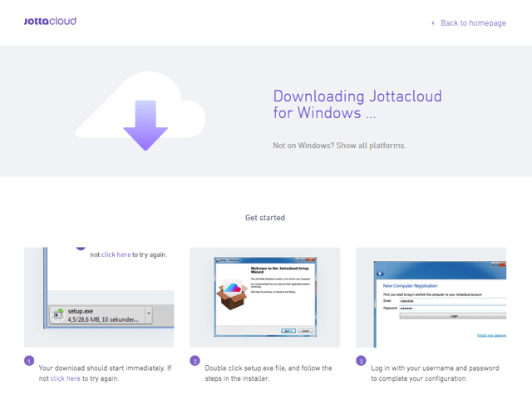Click the Get started heading
Image resolution: width=532 pixels, height=395 pixels.
click(x=265, y=218)
